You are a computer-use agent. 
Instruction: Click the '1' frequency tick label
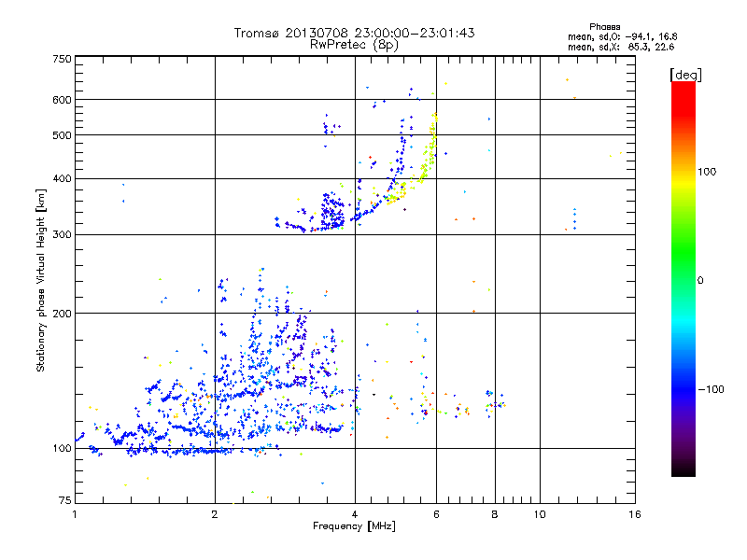(75, 514)
